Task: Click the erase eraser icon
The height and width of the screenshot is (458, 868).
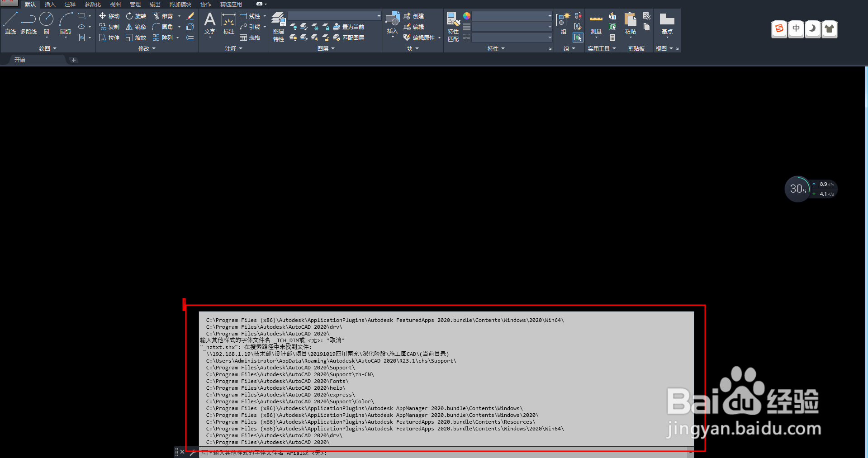Action: 190,16
